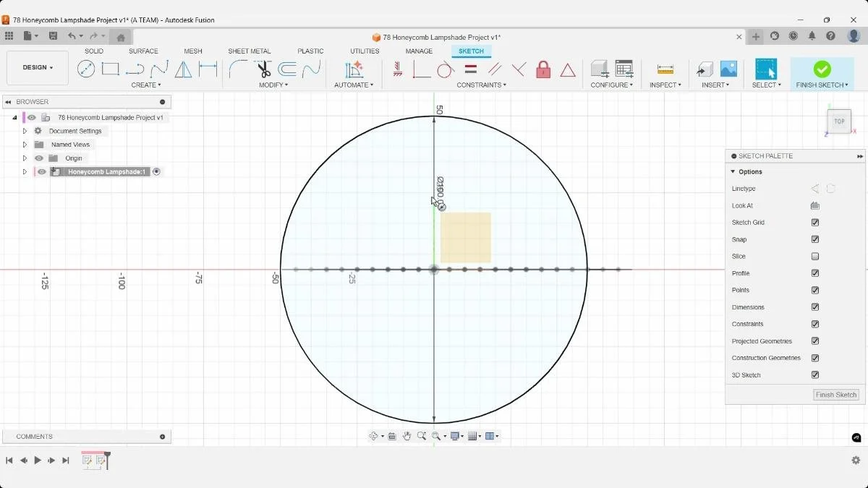Open the Help question mark menu

(x=830, y=36)
